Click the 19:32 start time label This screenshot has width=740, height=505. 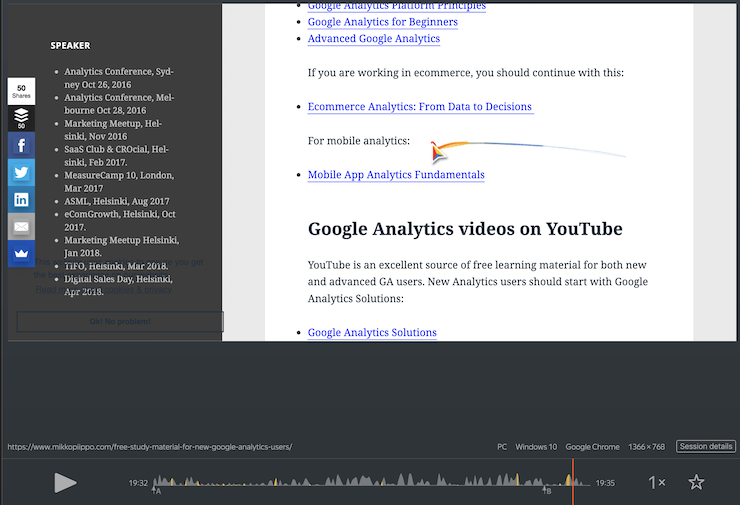[x=138, y=483]
